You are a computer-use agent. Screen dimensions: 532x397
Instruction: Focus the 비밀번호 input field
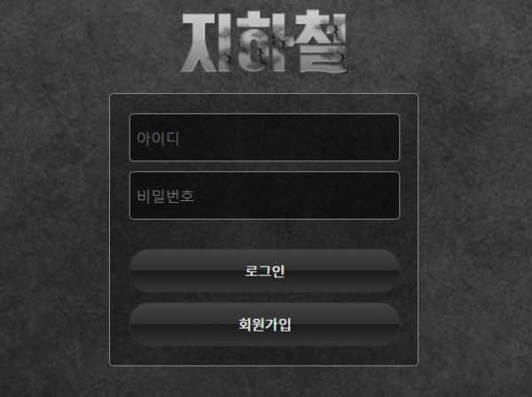click(x=264, y=196)
